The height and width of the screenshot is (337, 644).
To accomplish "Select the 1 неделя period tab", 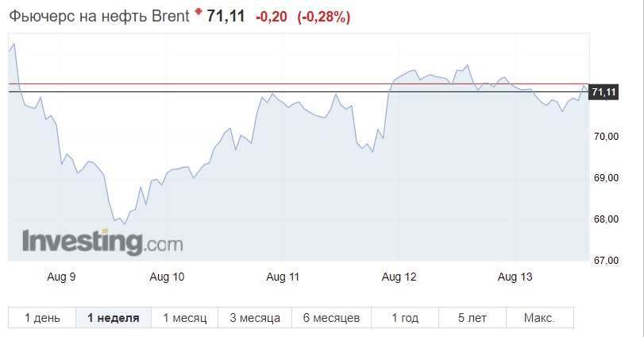I will pyautogui.click(x=114, y=318).
